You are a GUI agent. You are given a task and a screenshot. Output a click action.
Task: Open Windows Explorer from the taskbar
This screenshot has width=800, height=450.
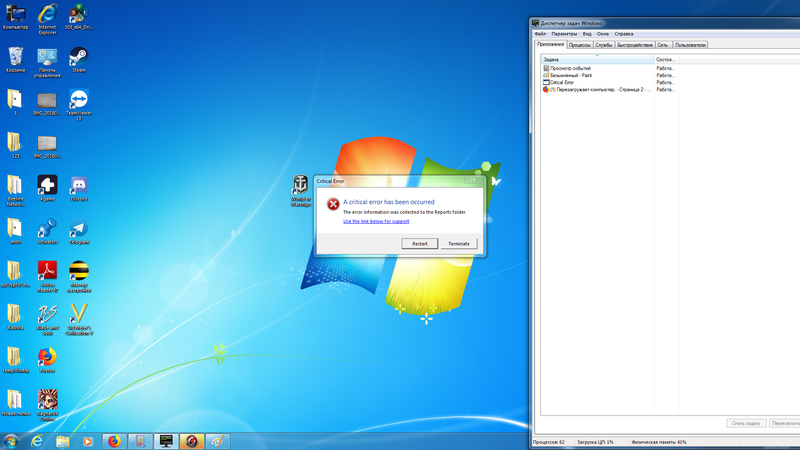[x=62, y=441]
